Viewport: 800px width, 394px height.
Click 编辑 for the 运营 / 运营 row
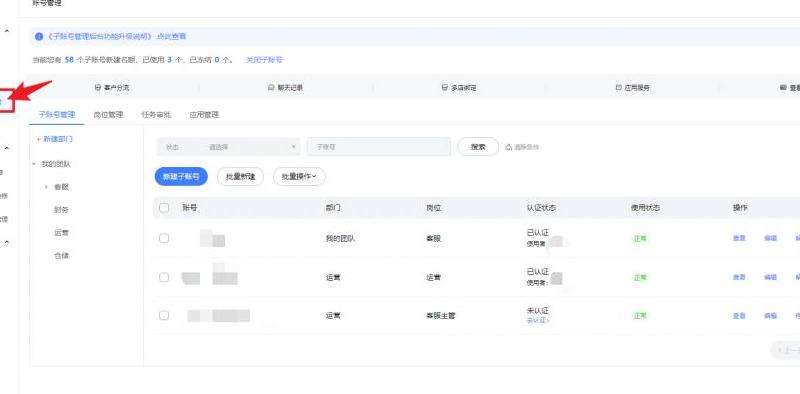[770, 277]
